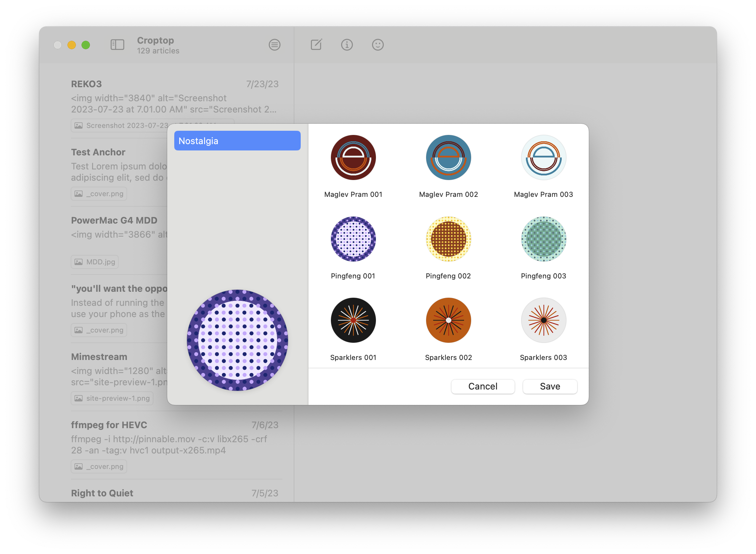This screenshot has width=756, height=554.
Task: Click the compose new article icon
Action: click(316, 45)
